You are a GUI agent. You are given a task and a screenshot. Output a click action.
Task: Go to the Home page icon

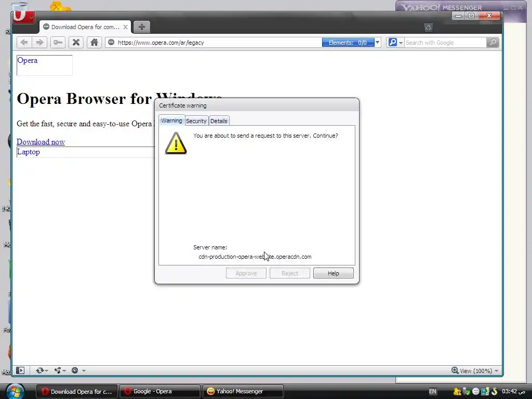[94, 43]
